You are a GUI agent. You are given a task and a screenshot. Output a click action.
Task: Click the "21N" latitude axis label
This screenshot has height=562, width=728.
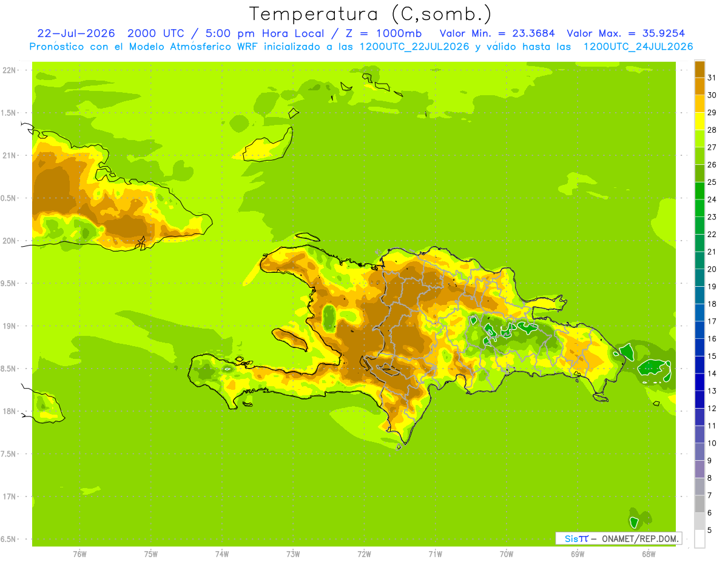[10, 155]
